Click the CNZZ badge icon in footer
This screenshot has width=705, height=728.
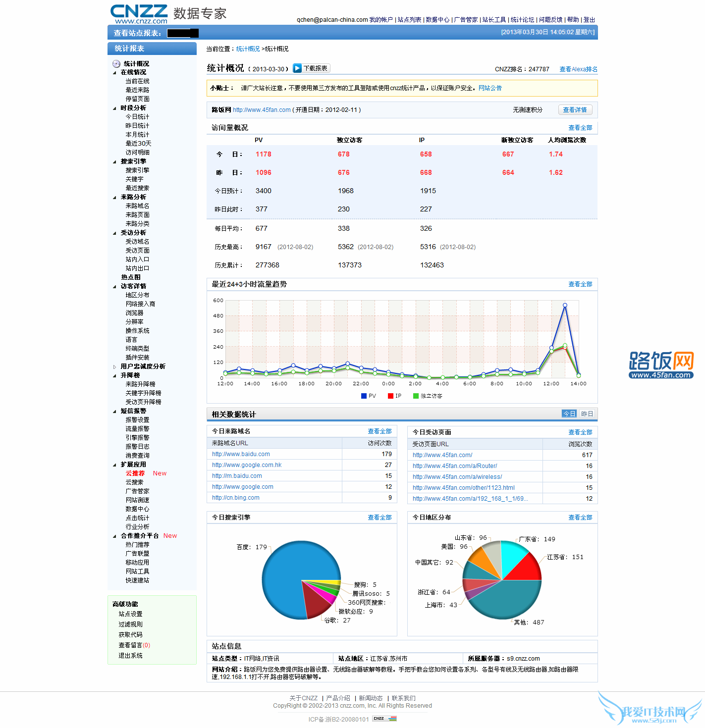(384, 719)
